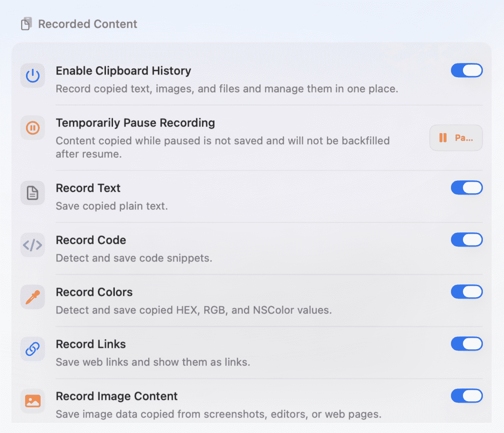Click the picture icon for Record Image Content
Viewport: 504px width, 433px height.
coord(33,401)
